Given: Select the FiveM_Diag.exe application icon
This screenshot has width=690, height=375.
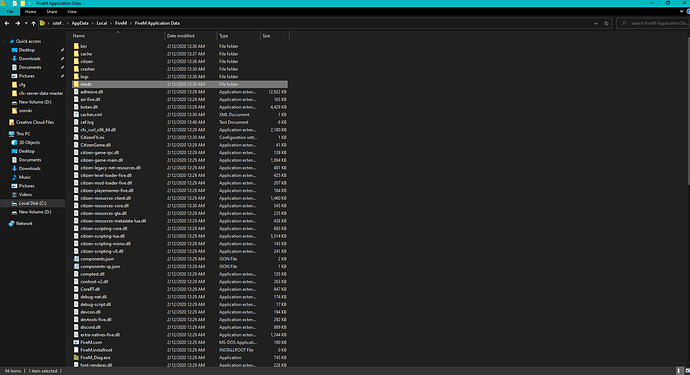Looking at the screenshot, I should pyautogui.click(x=76, y=357).
